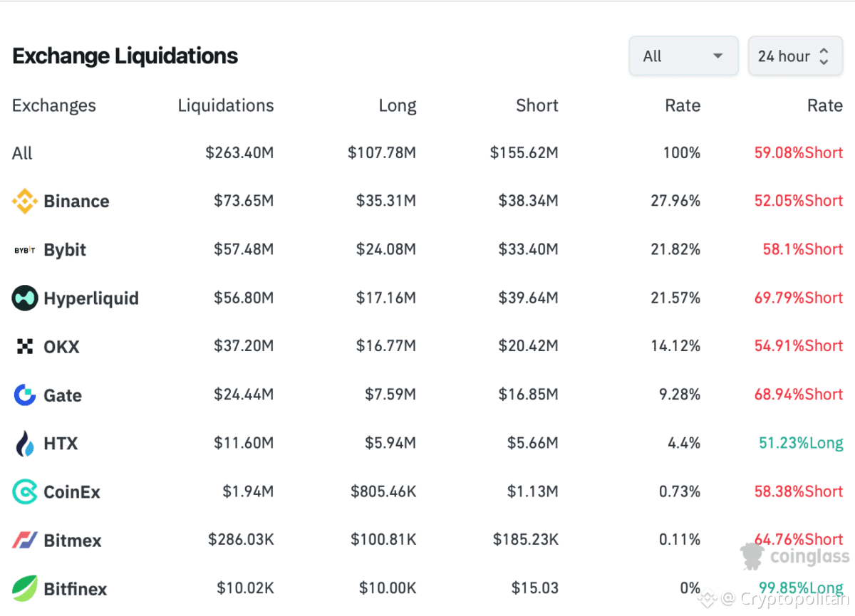Sort by the Long column header
Screen dimensions: 855x616
coord(397,106)
